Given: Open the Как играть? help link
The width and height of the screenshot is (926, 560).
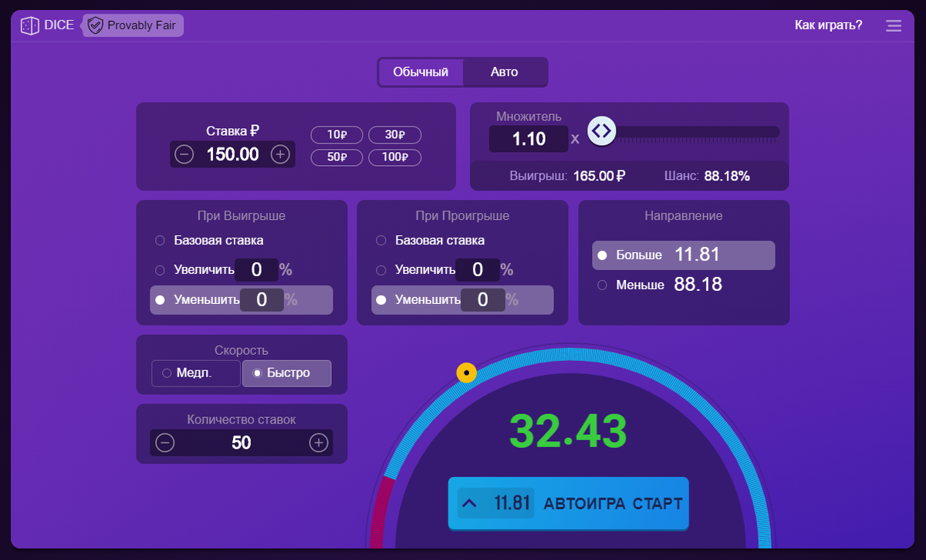Looking at the screenshot, I should point(829,25).
